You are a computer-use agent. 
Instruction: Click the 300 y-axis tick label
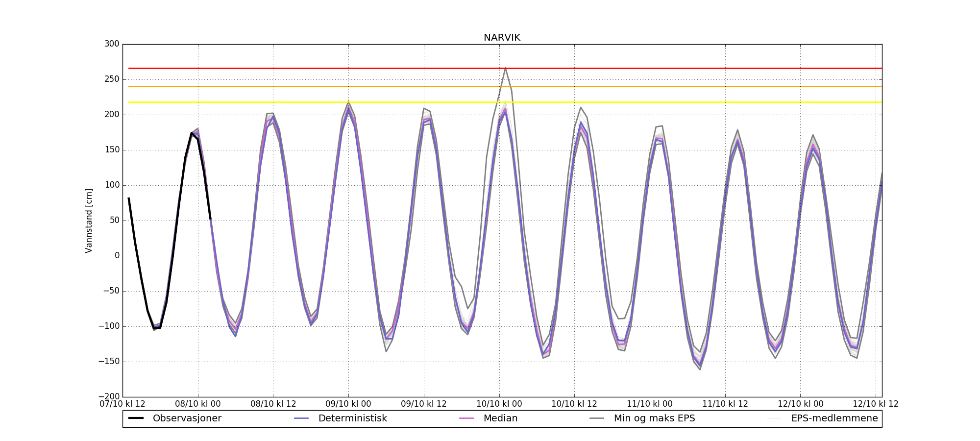[x=112, y=44]
